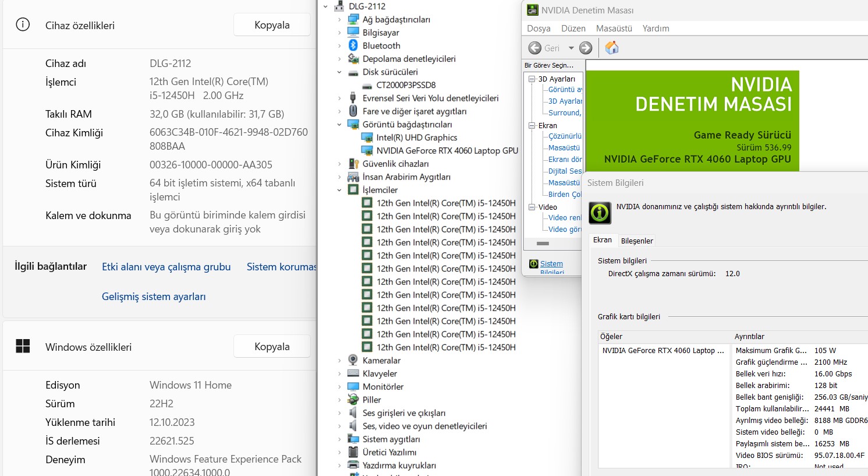The width and height of the screenshot is (868, 476).
Task: Click the Piller battery icon
Action: coord(353,400)
